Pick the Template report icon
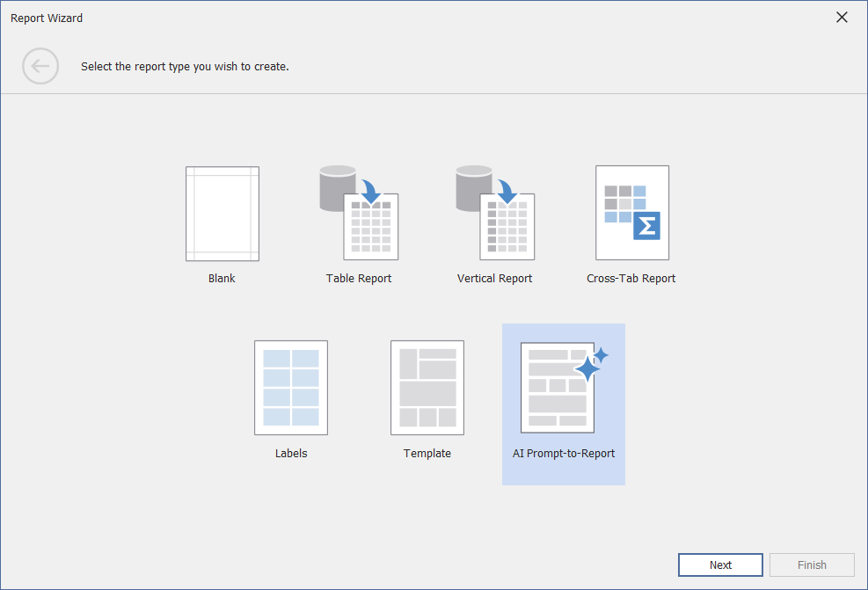The width and height of the screenshot is (868, 590). (x=427, y=388)
